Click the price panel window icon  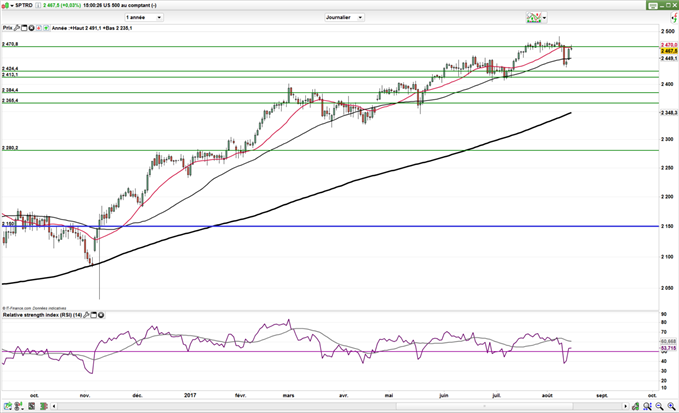point(24,28)
